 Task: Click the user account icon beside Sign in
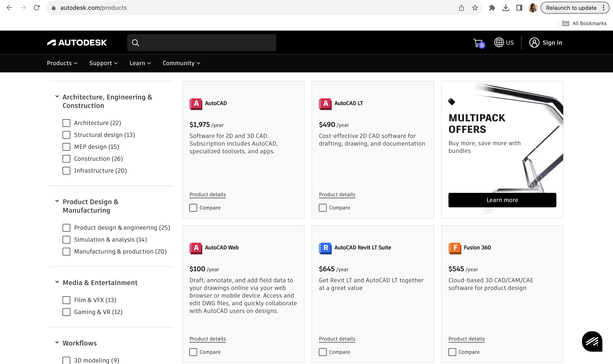[534, 43]
